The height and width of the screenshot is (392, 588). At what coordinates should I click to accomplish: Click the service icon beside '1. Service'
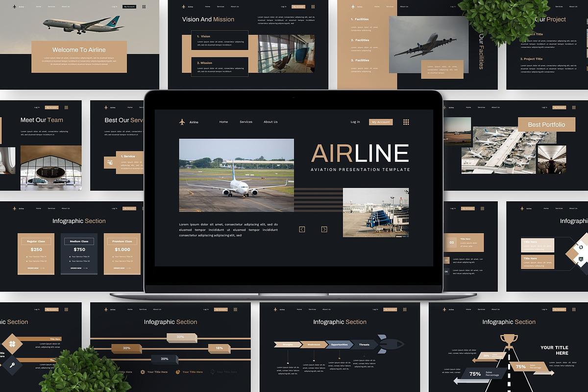(110, 162)
